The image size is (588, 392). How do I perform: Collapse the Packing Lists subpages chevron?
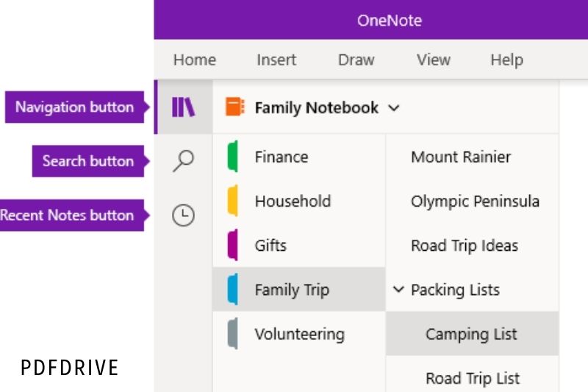(398, 289)
